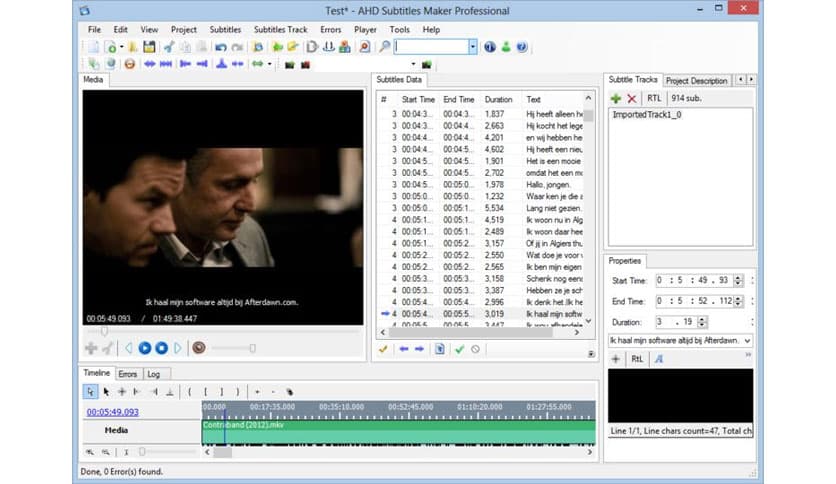Click the Save floppy disk icon
This screenshot has width=836, height=484.
[149, 47]
